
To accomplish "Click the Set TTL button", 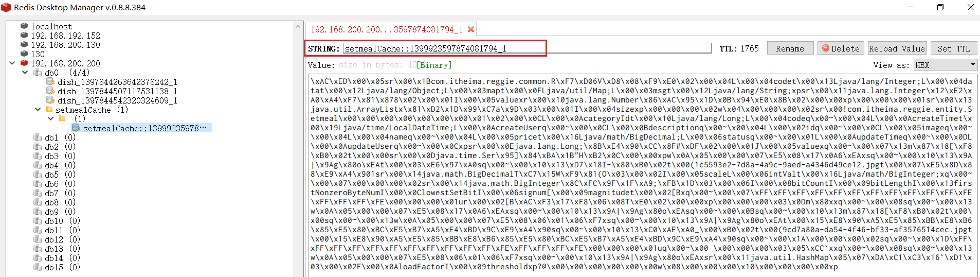I will (953, 48).
